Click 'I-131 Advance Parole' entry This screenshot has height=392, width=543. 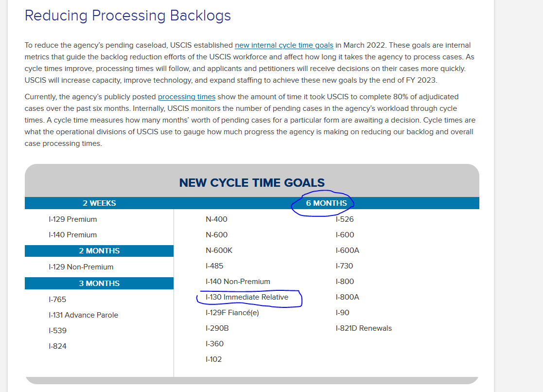(x=84, y=315)
